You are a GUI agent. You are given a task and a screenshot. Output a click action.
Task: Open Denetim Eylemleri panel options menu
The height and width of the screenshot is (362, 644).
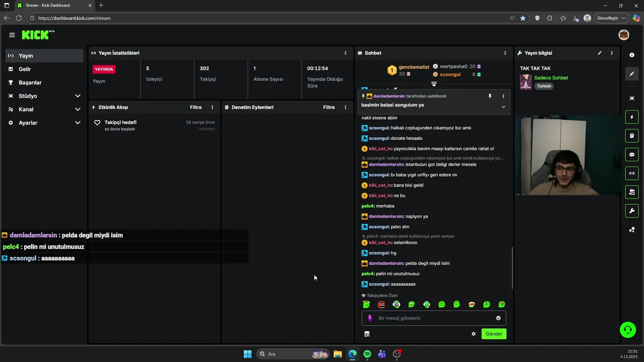pyautogui.click(x=345, y=107)
